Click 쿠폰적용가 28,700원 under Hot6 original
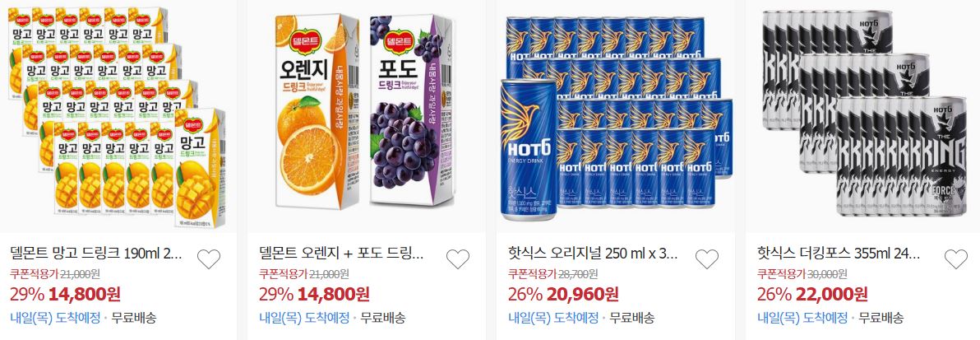The height and width of the screenshot is (340, 980). point(552,273)
